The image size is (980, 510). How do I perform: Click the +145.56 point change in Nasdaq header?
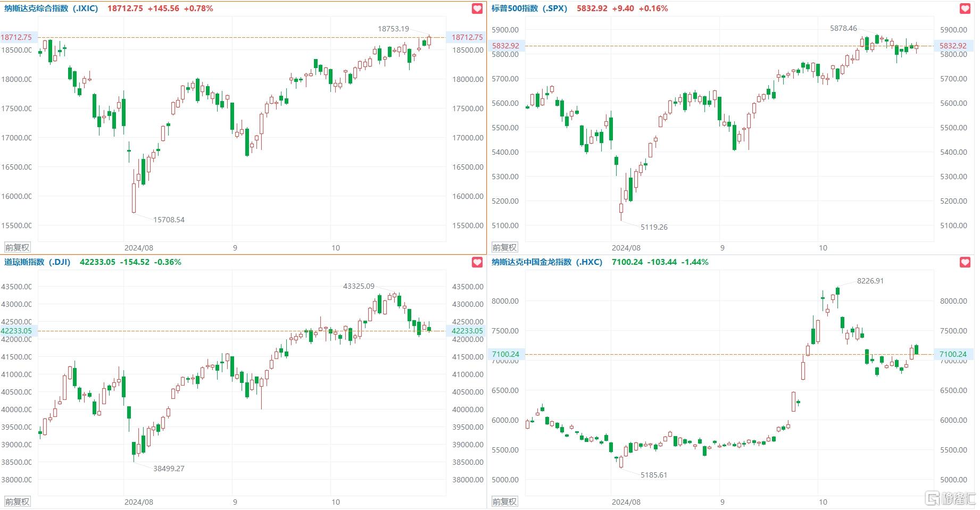coord(163,9)
